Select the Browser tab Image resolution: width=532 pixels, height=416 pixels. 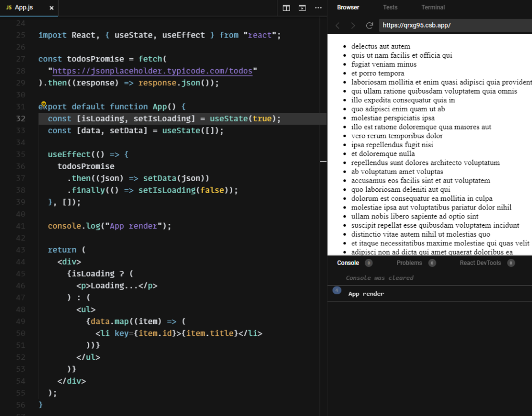tap(348, 7)
